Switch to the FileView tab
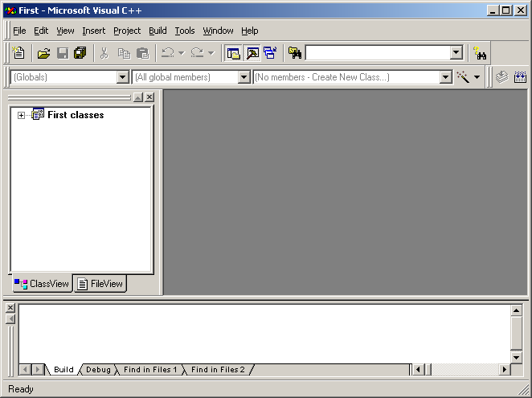The image size is (532, 398). pyautogui.click(x=100, y=284)
